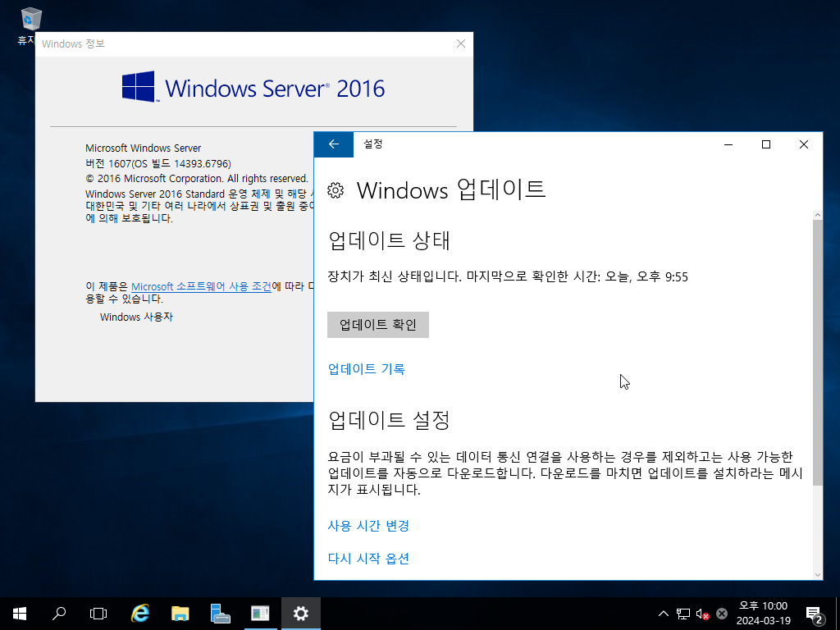Open taskbar search magnifier
This screenshot has height=630, width=840.
[59, 614]
